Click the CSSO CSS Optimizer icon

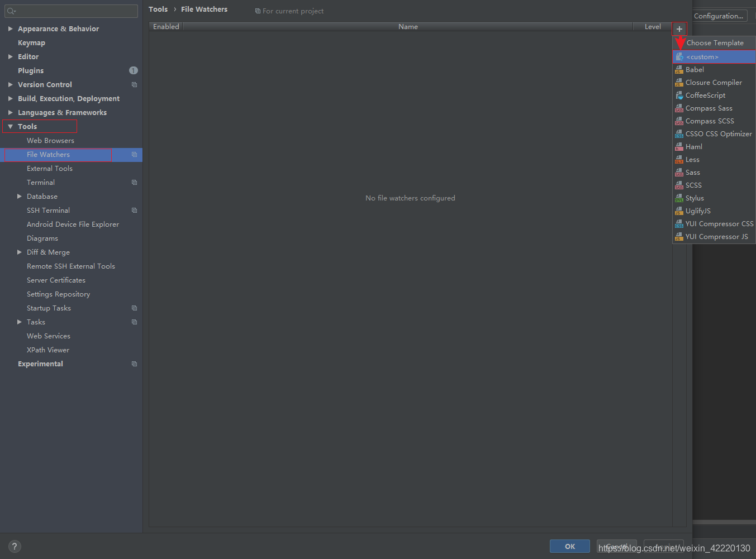pos(679,134)
